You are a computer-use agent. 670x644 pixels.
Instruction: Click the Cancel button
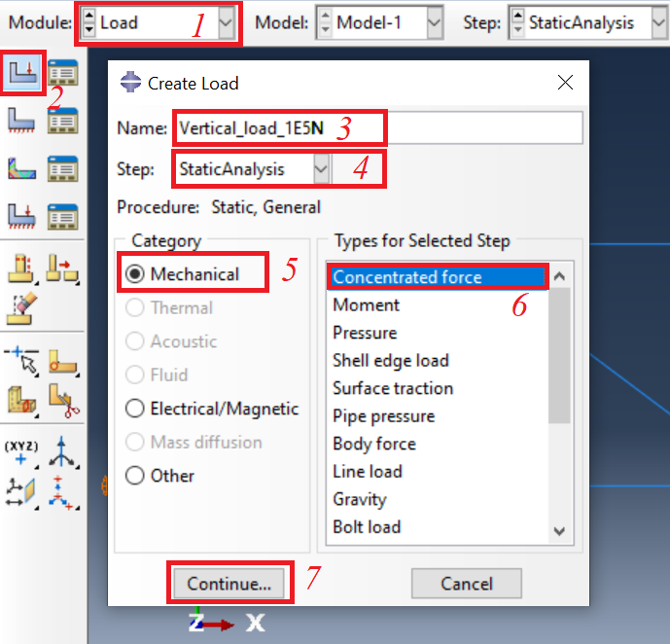(x=467, y=584)
